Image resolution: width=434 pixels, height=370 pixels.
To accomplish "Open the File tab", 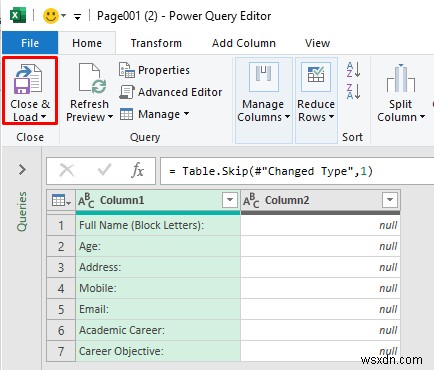I will [30, 43].
